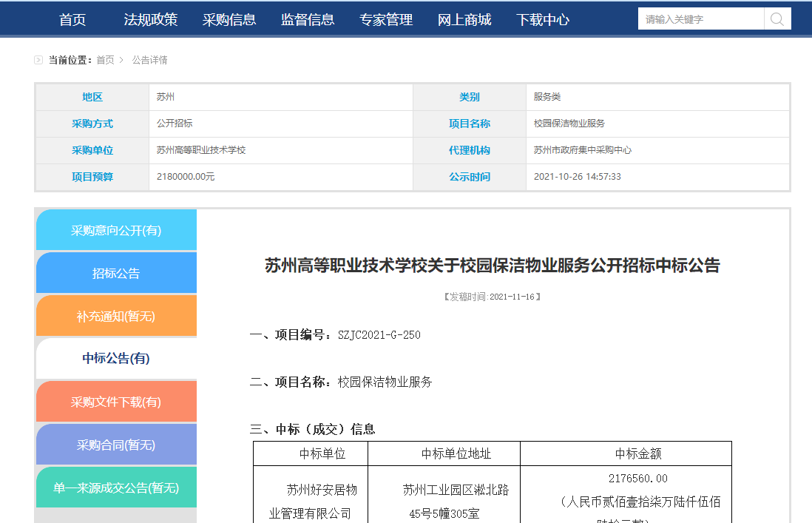Go to 首页 via breadcrumb link
The image size is (812, 523).
coord(105,60)
